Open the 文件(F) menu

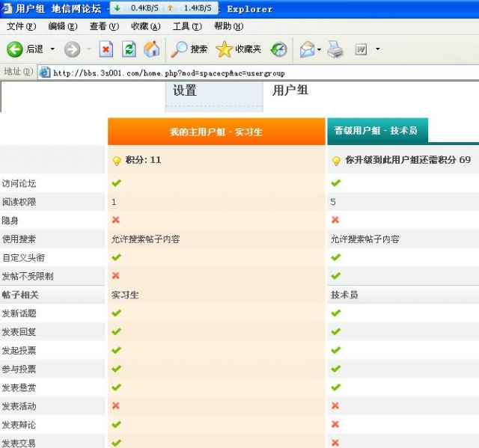pyautogui.click(x=21, y=26)
